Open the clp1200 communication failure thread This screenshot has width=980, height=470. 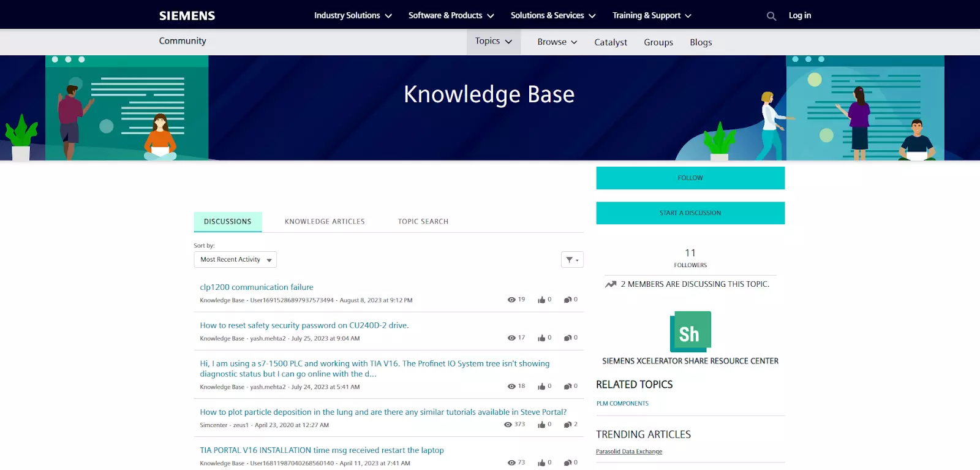[257, 287]
